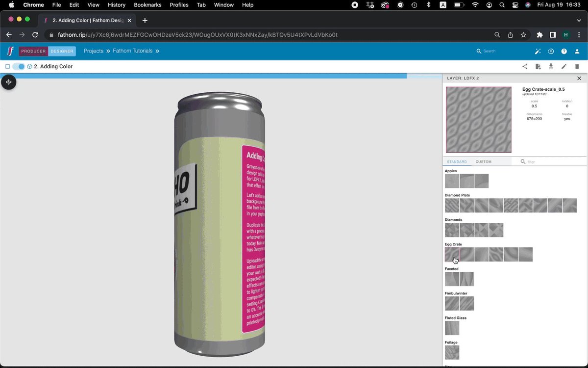This screenshot has height=368, width=588.
Task: Select the second Fimbulwinter texture thumbnail
Action: pyautogui.click(x=466, y=304)
